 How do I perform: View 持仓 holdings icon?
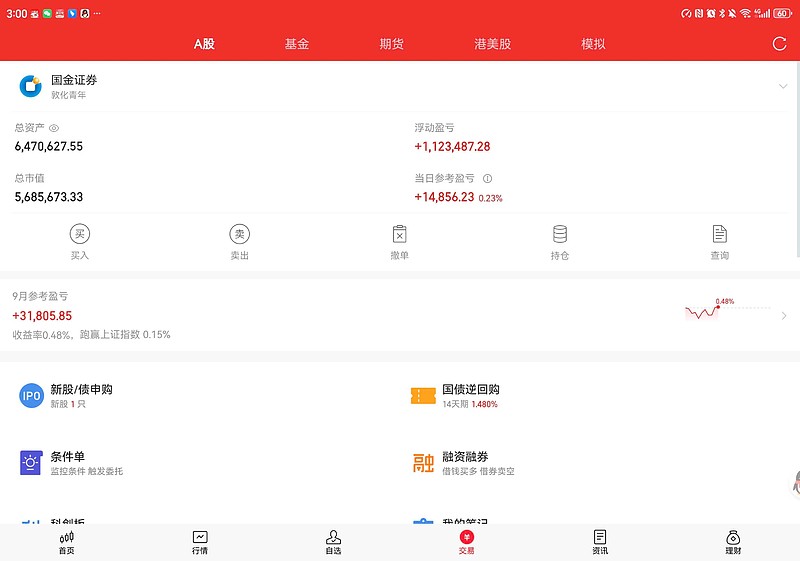click(560, 234)
